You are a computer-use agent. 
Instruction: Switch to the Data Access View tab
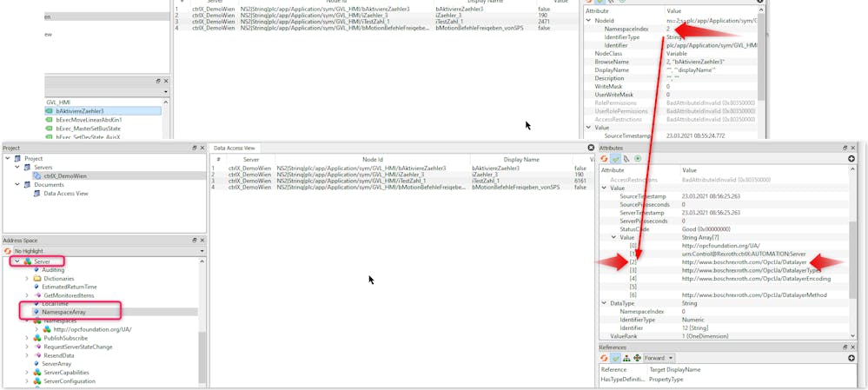[235, 149]
